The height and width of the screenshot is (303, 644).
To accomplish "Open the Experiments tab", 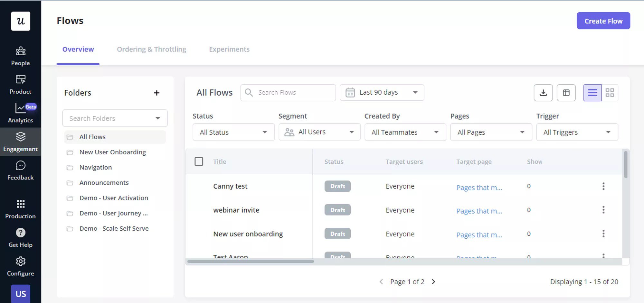I will pyautogui.click(x=229, y=49).
